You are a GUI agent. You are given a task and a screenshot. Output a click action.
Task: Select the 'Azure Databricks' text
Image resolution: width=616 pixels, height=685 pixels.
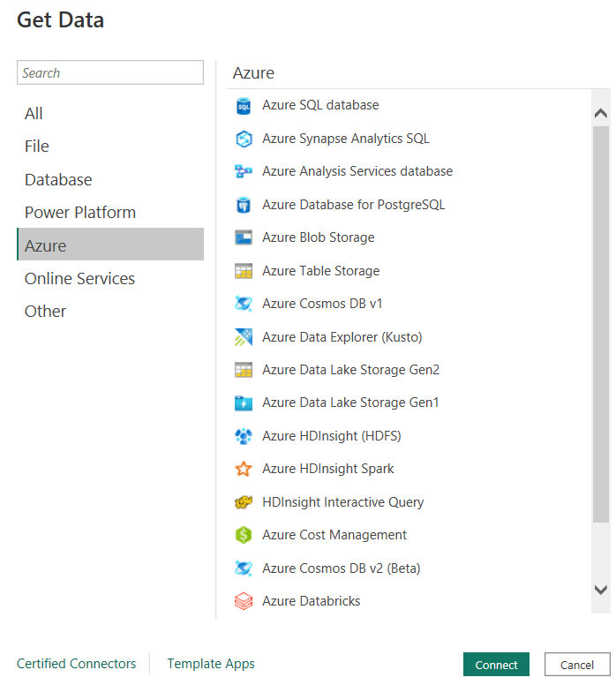point(311,601)
